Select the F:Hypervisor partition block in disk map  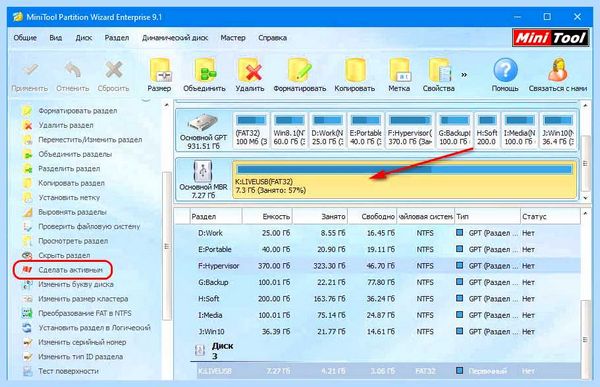pyautogui.click(x=410, y=131)
